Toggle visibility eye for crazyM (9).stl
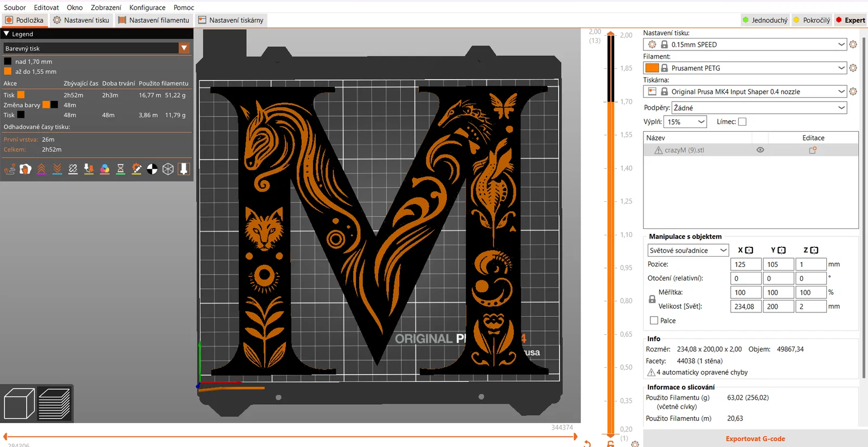The width and height of the screenshot is (868, 447). click(760, 150)
